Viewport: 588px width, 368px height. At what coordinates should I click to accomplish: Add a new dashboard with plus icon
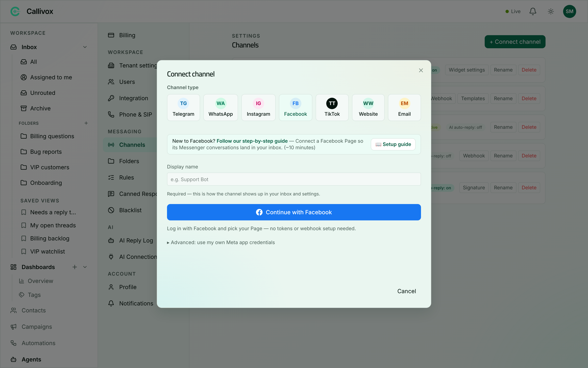(75, 267)
